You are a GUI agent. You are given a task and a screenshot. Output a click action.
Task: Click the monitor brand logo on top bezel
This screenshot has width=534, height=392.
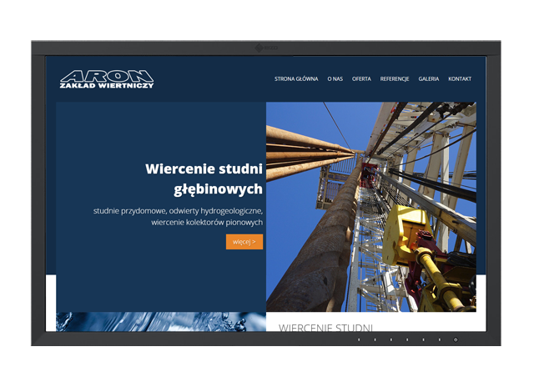(266, 48)
